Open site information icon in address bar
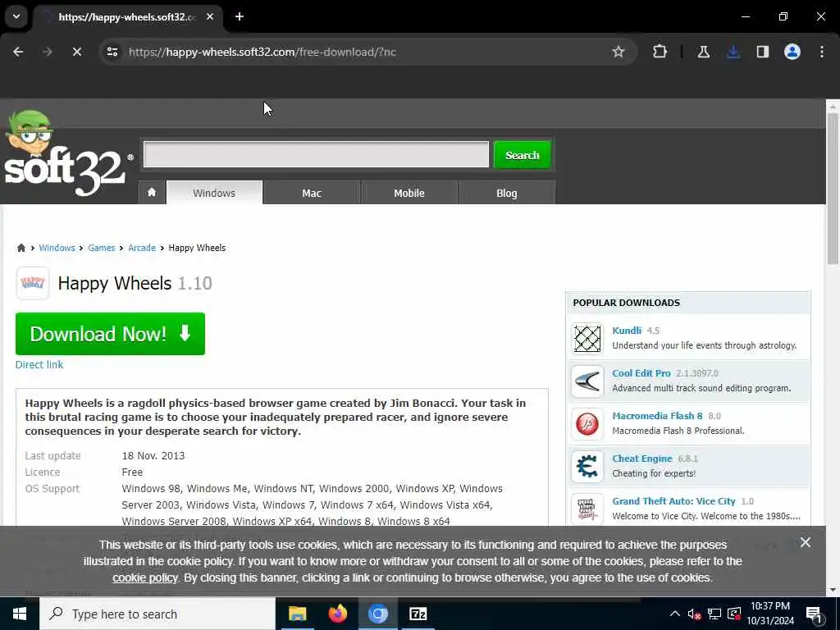 click(112, 52)
